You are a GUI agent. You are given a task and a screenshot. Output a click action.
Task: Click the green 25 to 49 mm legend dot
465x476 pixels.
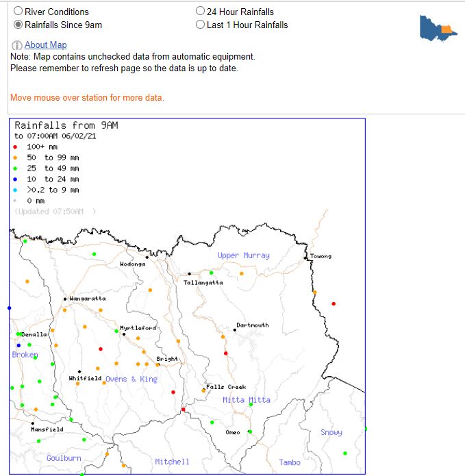pyautogui.click(x=15, y=168)
